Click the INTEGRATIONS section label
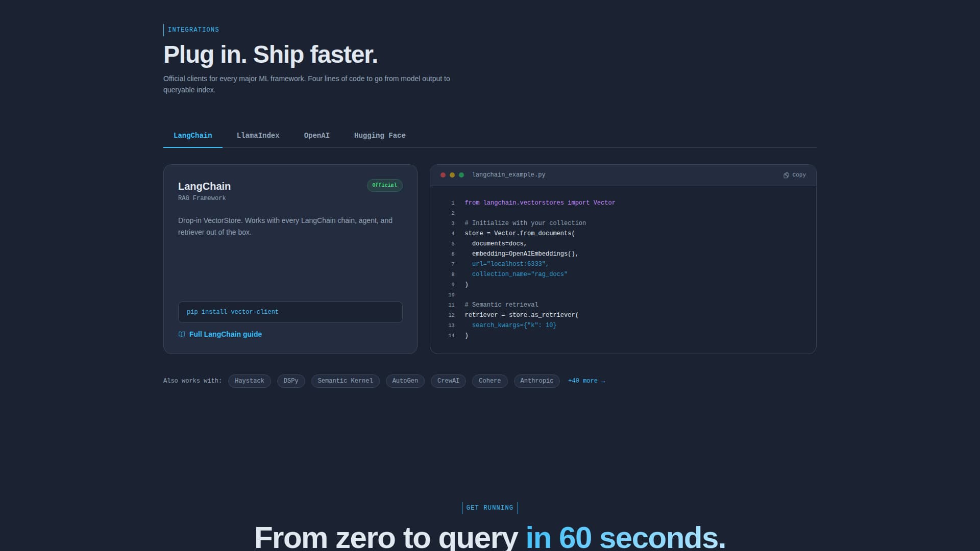 coord(193,30)
